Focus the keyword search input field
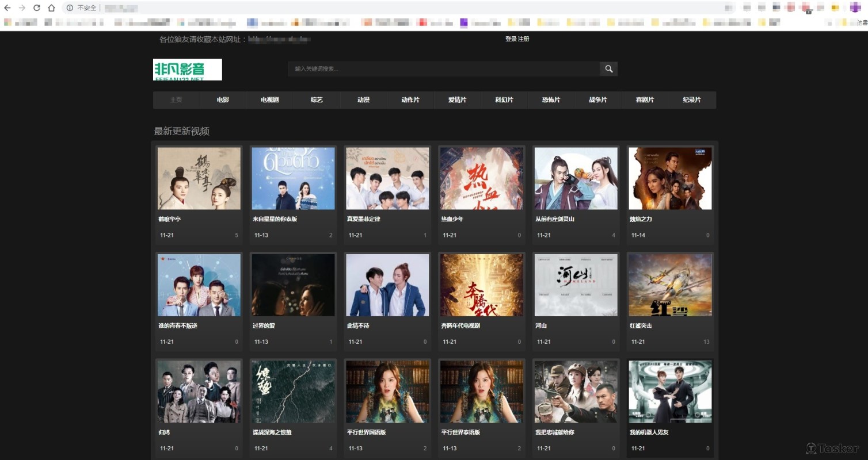Screen dimensions: 868x460 coord(443,69)
